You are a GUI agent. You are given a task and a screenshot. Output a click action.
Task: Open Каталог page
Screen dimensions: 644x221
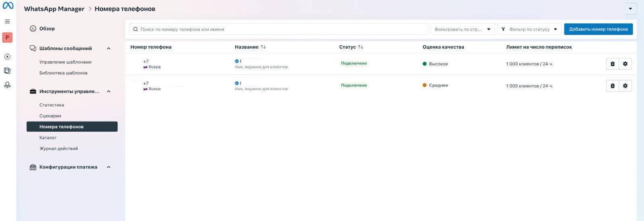coord(48,138)
